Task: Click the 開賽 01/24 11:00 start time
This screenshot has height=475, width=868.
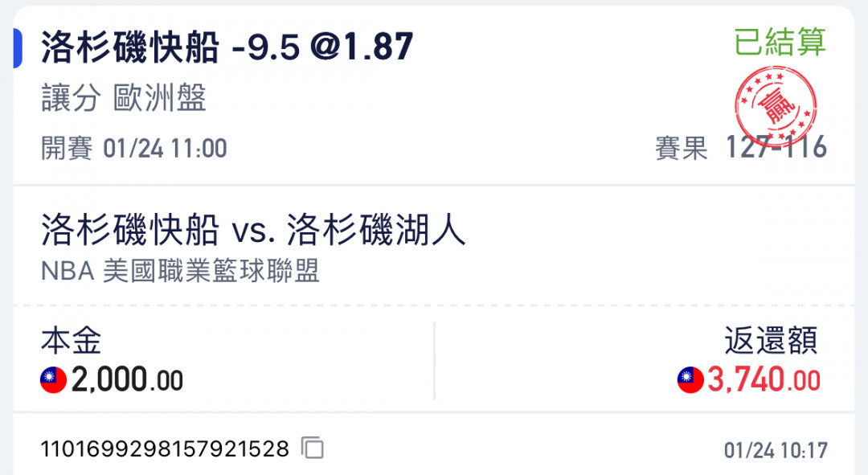Action: pos(134,149)
